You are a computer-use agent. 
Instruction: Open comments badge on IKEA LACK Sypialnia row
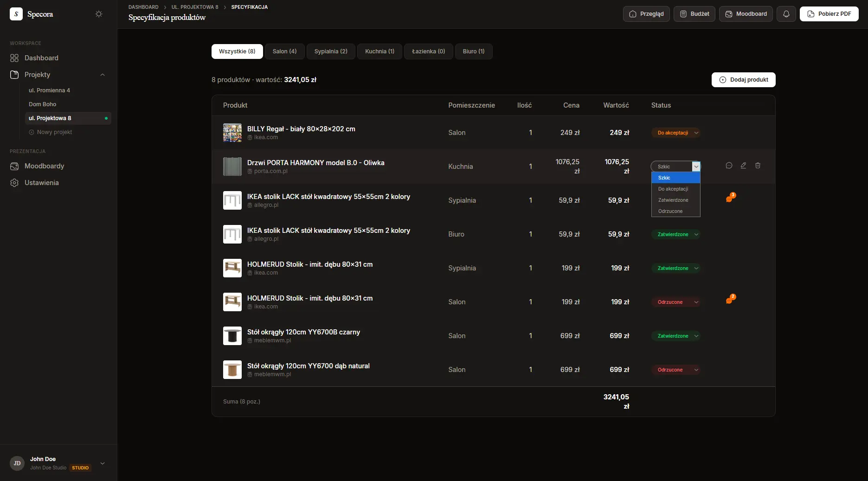[x=731, y=198]
